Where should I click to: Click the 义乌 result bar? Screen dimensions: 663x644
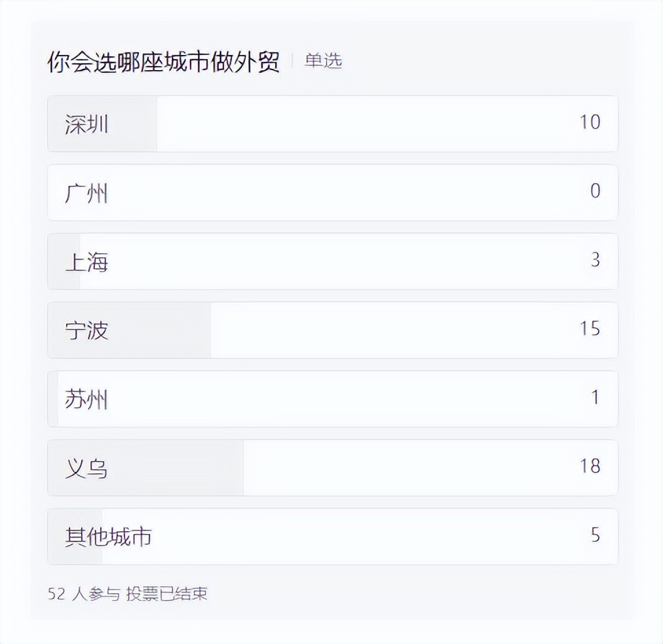click(144, 469)
